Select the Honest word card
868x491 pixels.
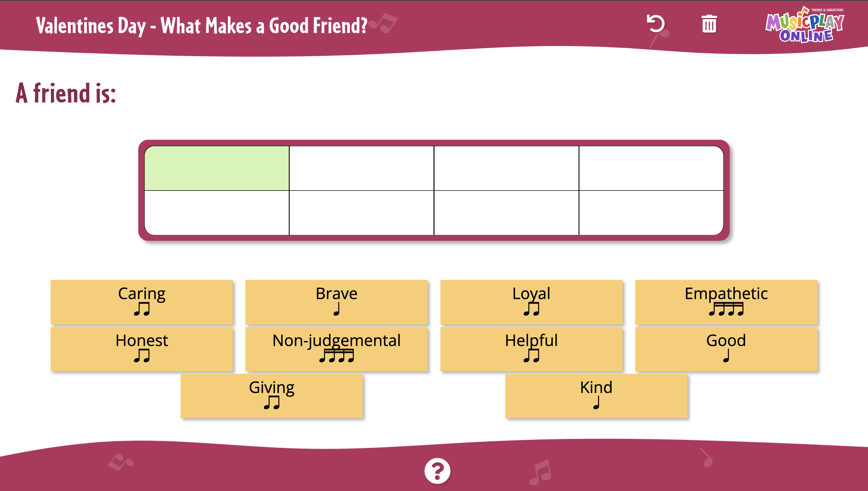142,349
